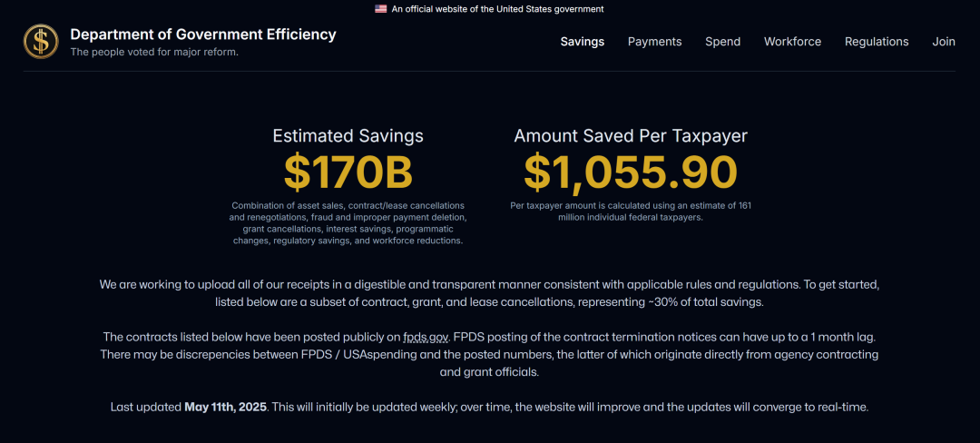Screen dimensions: 980x443
Task: Click the Amount Saved Per Taxpayer heading
Action: click(x=631, y=136)
